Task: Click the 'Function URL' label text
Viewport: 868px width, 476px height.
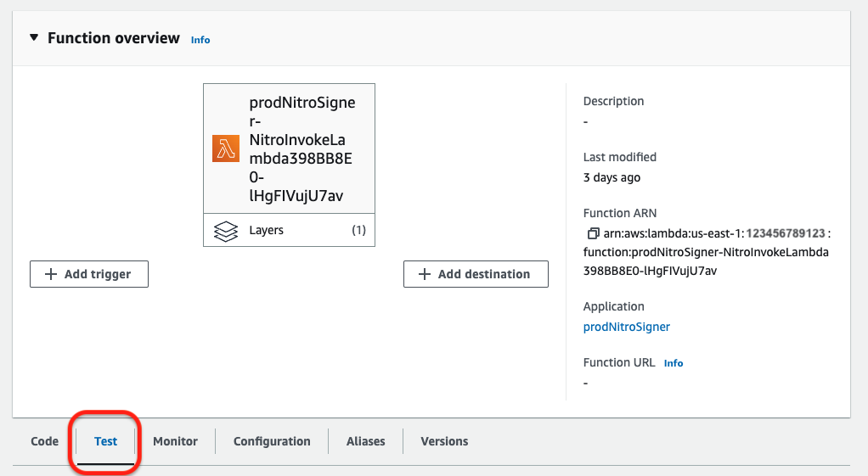Action: tap(619, 362)
